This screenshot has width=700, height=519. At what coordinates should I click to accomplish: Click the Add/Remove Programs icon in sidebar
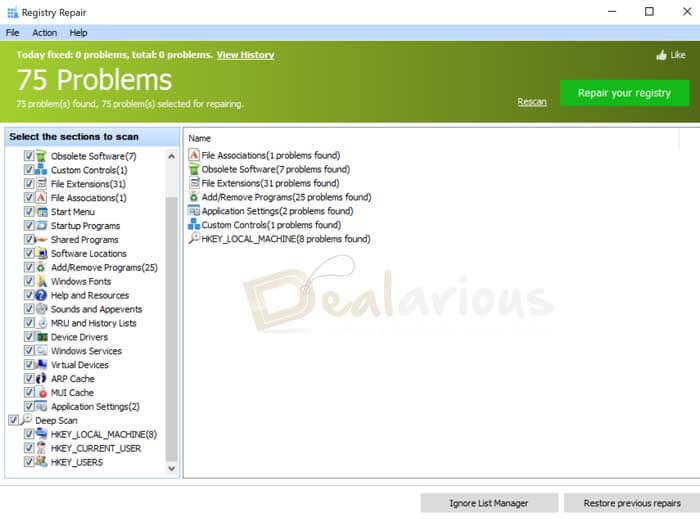pyautogui.click(x=41, y=267)
